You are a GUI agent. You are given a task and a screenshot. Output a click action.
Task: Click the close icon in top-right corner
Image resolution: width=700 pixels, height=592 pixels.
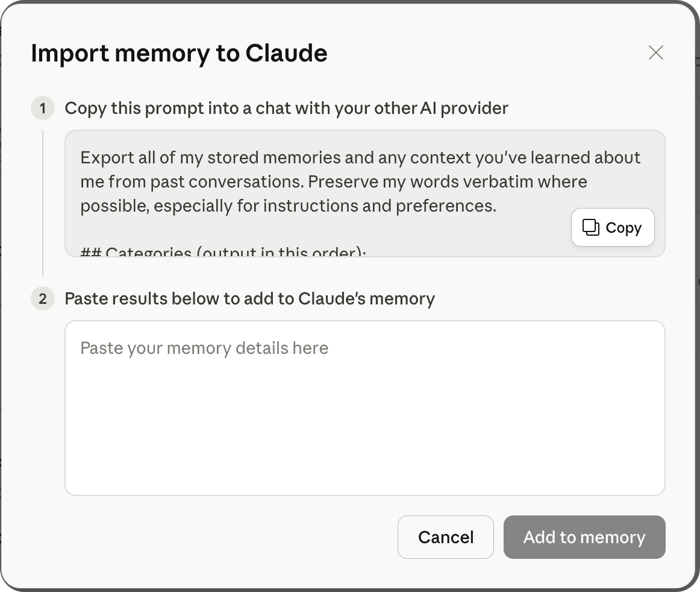click(656, 53)
